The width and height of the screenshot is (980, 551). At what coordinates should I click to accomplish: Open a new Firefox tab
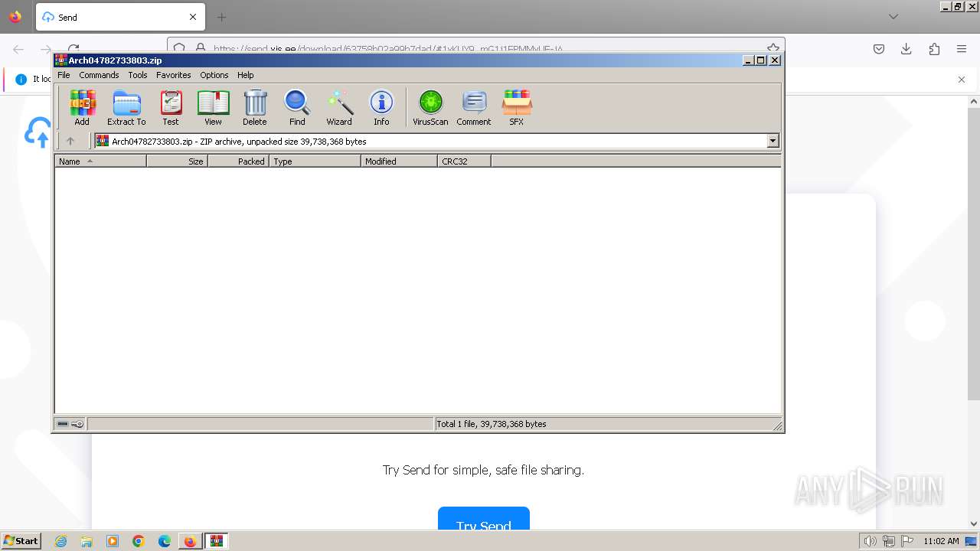[221, 17]
